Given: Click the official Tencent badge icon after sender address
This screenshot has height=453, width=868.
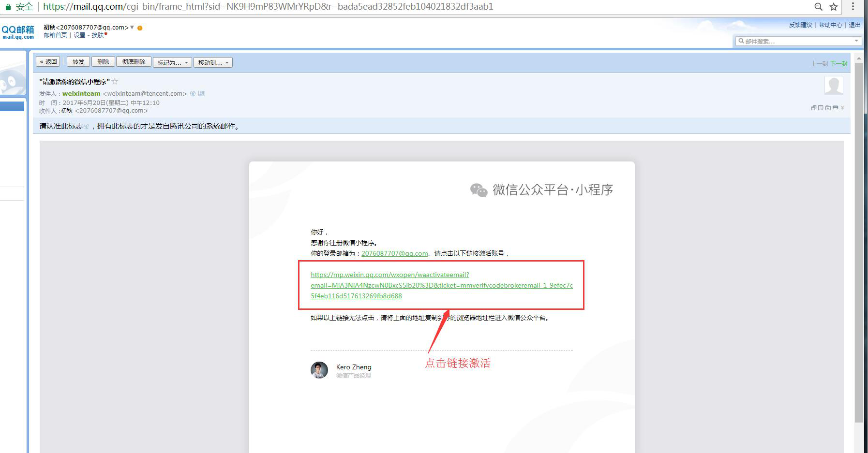Looking at the screenshot, I should coord(193,93).
